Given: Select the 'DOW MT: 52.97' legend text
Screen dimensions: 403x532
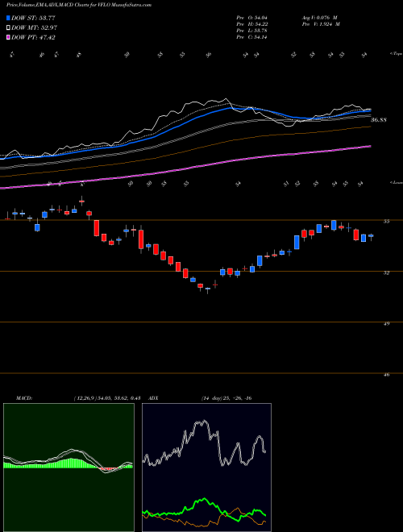Looking at the screenshot, I should coord(34,27).
